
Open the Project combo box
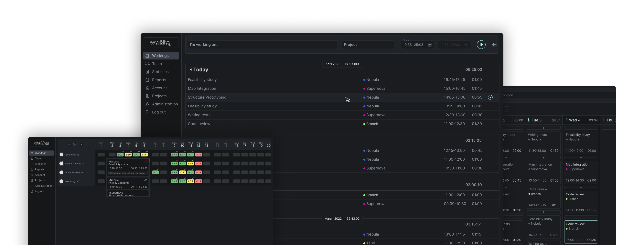point(368,45)
